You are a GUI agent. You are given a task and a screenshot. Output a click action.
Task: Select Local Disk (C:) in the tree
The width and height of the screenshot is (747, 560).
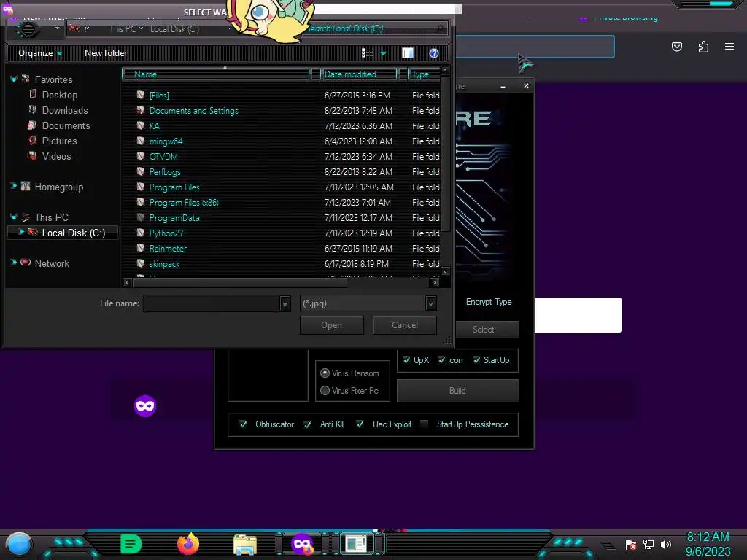coord(74,233)
